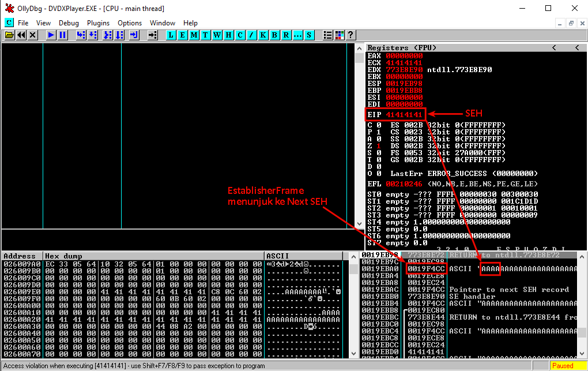Click the Open file folder toolbar icon

coord(9,35)
